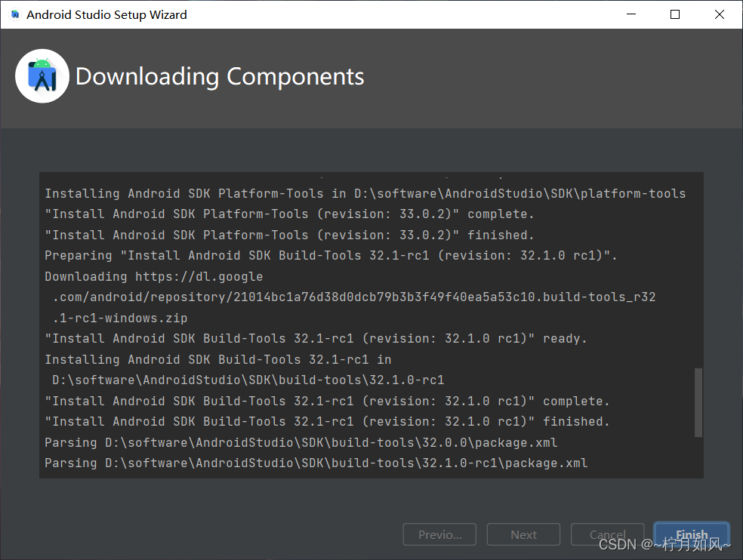Click log line ending '32.0.0\package.xml'
This screenshot has height=560, width=743.
tap(301, 442)
